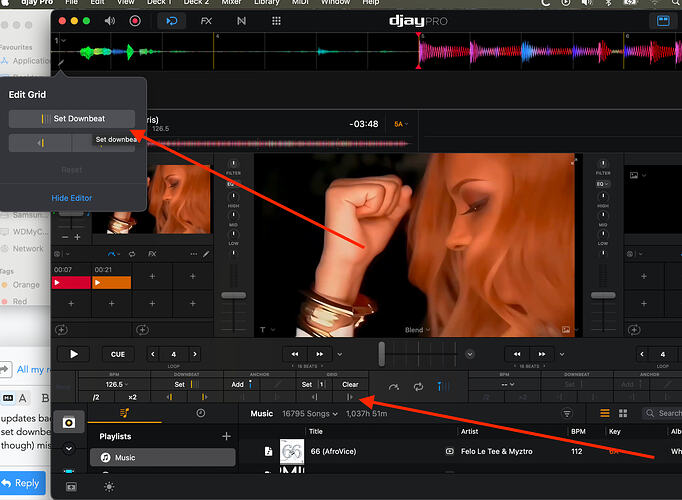Open the sampler grid icon in toolbar
682x500 pixels.
pos(276,21)
